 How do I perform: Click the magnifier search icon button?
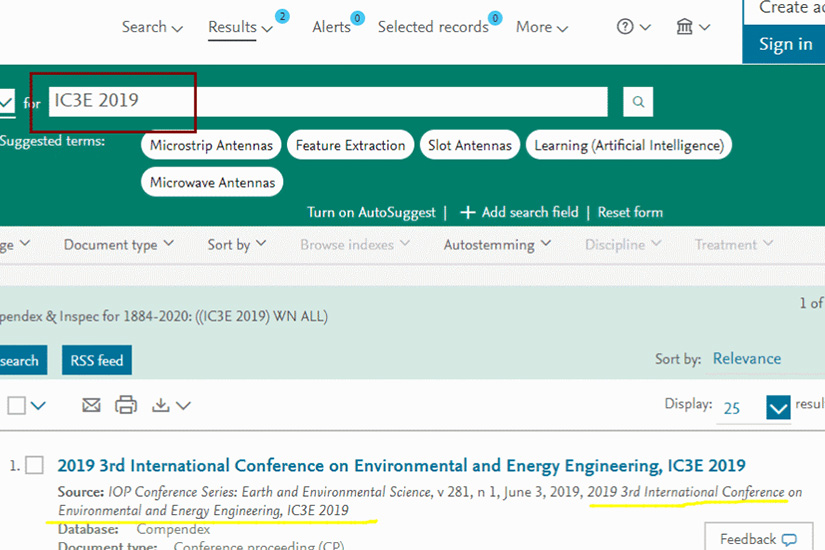click(x=638, y=101)
